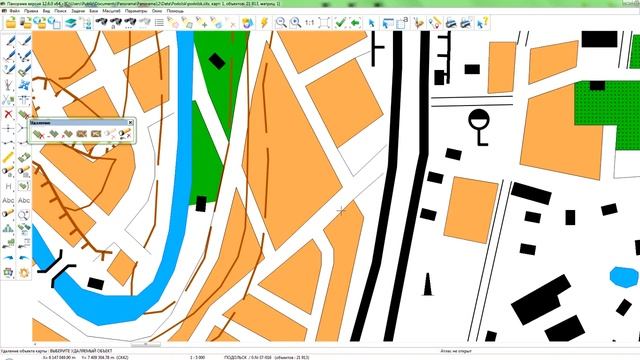640x360 pixels.
Task: Click the teal stacked layers icon
Action: [71, 23]
